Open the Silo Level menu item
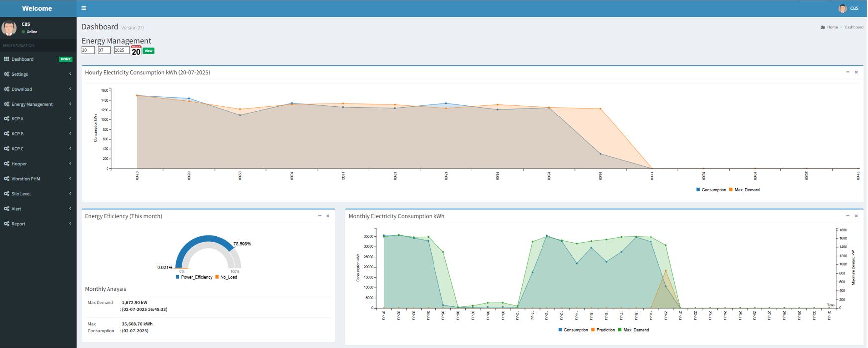 pos(21,194)
